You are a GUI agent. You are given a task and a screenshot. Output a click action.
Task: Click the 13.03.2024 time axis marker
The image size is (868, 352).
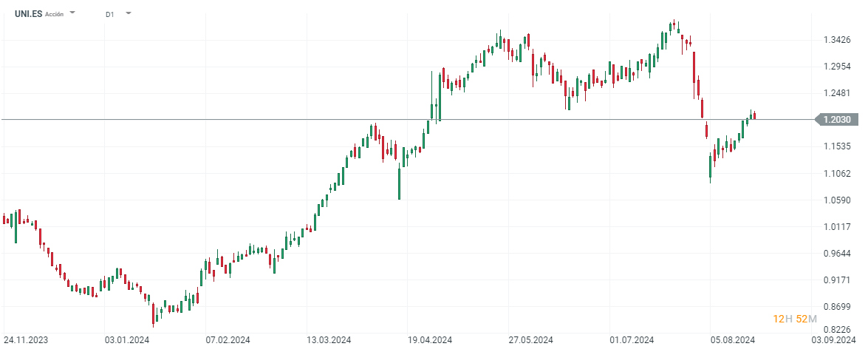click(x=327, y=340)
